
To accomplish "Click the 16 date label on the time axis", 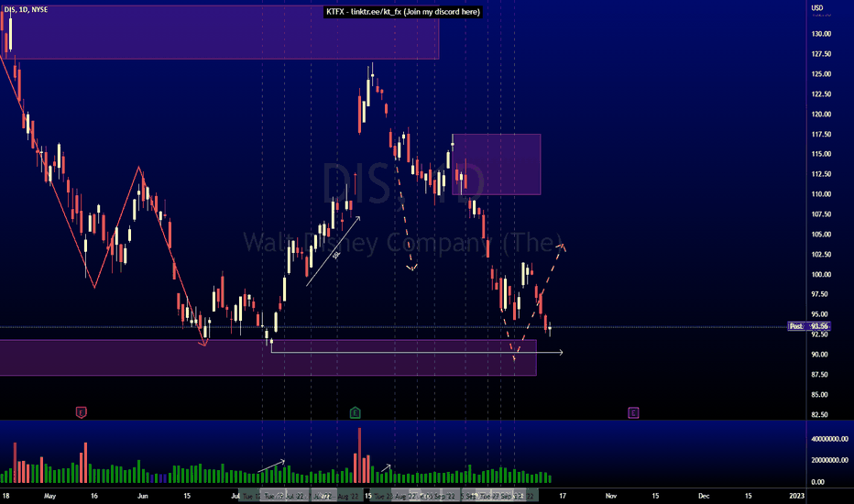I will [x=94, y=496].
